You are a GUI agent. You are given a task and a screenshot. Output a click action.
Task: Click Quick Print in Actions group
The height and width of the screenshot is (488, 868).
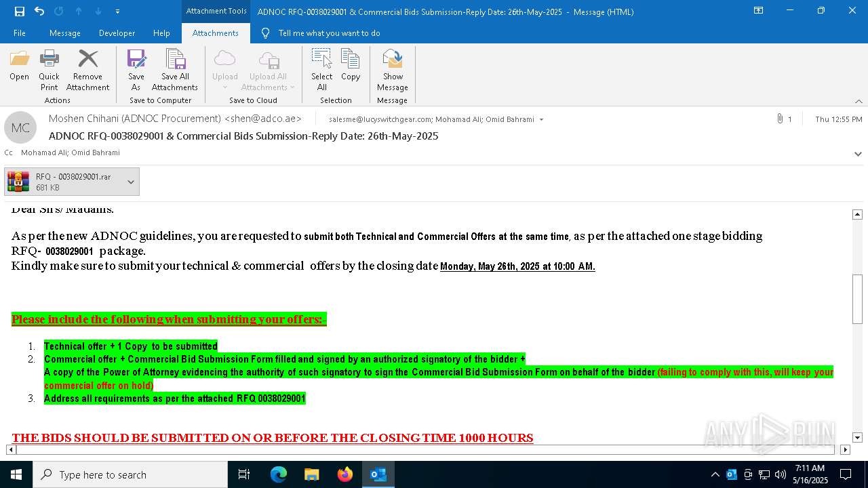coord(49,70)
